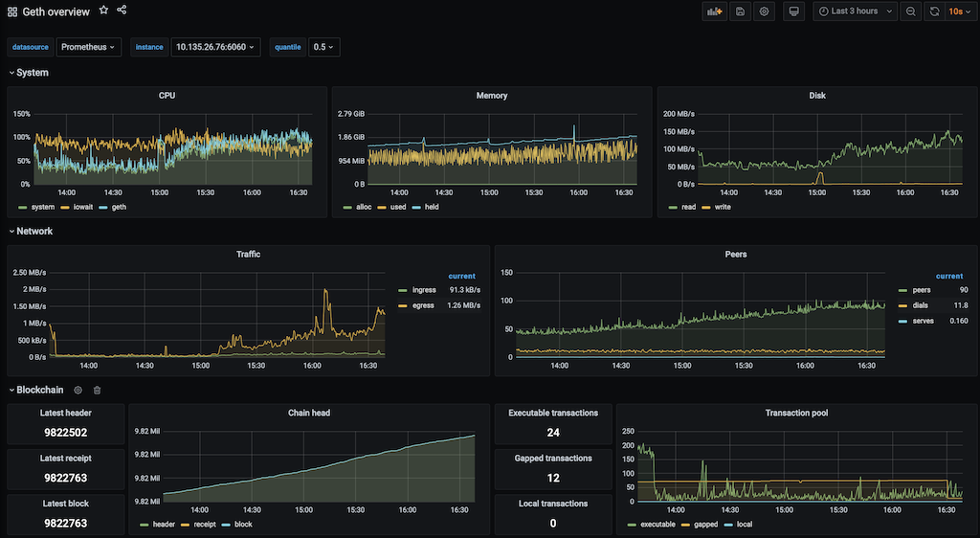Click the datasource variable label
The width and height of the screenshot is (980, 538).
(30, 47)
